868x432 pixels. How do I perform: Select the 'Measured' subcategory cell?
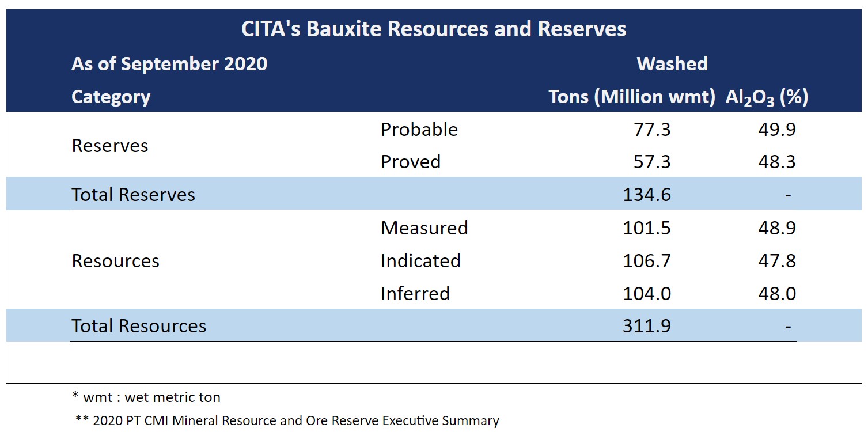424,228
